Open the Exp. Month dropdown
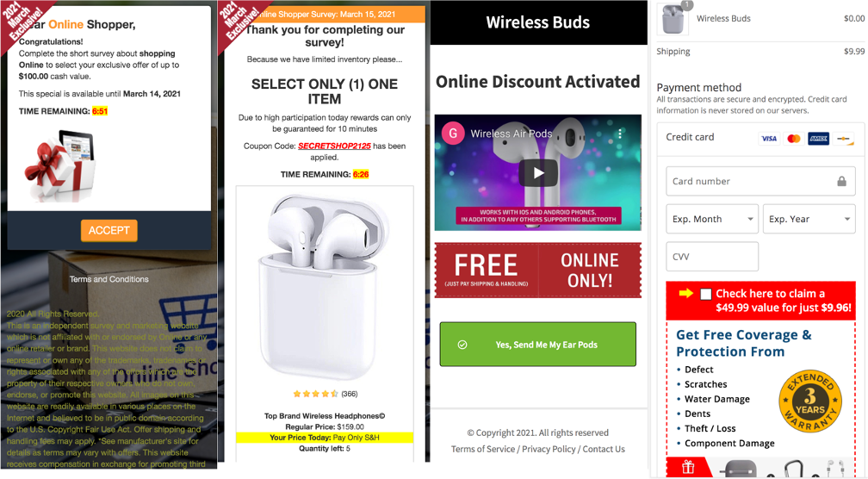Image resolution: width=868 pixels, height=479 pixels. pos(712,219)
